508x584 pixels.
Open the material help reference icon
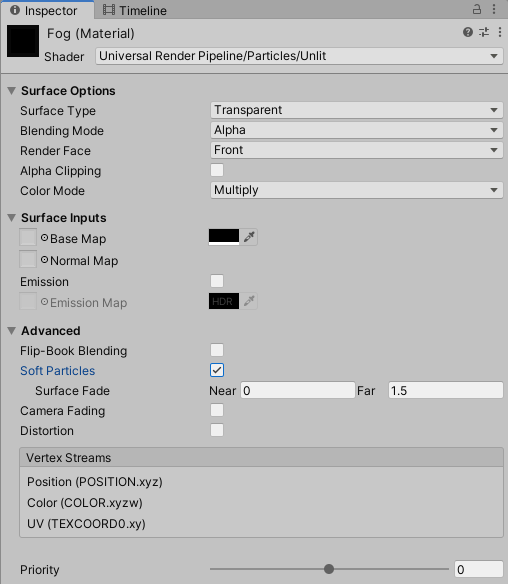(x=468, y=32)
